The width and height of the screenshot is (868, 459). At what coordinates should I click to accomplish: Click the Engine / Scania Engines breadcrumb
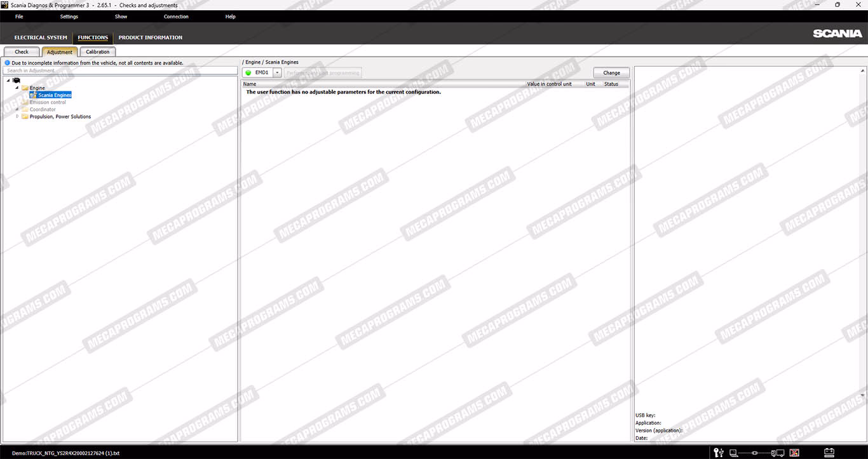coord(271,62)
